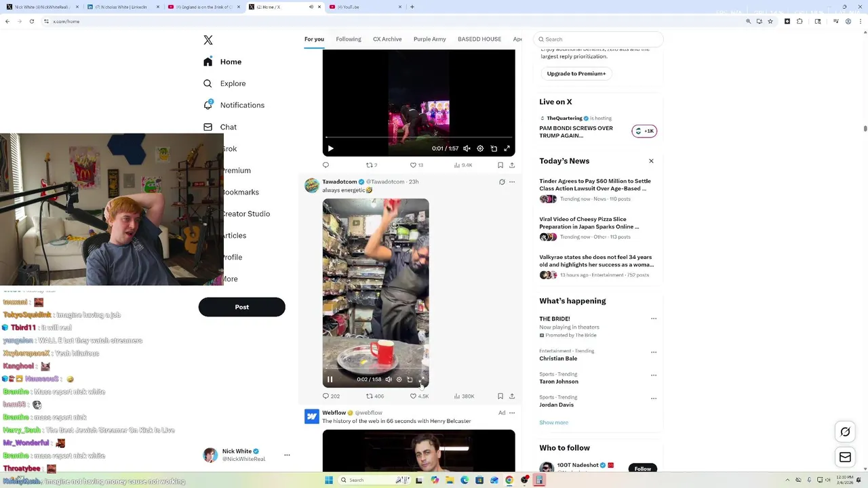Switch to the YouTube browser tab
Image resolution: width=868 pixels, height=488 pixels.
tap(366, 7)
